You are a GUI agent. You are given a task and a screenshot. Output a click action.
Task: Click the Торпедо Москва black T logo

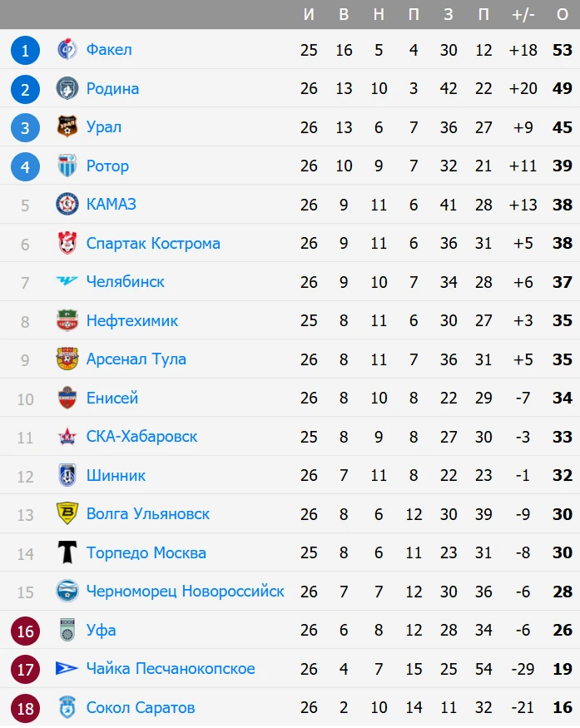coord(67,552)
